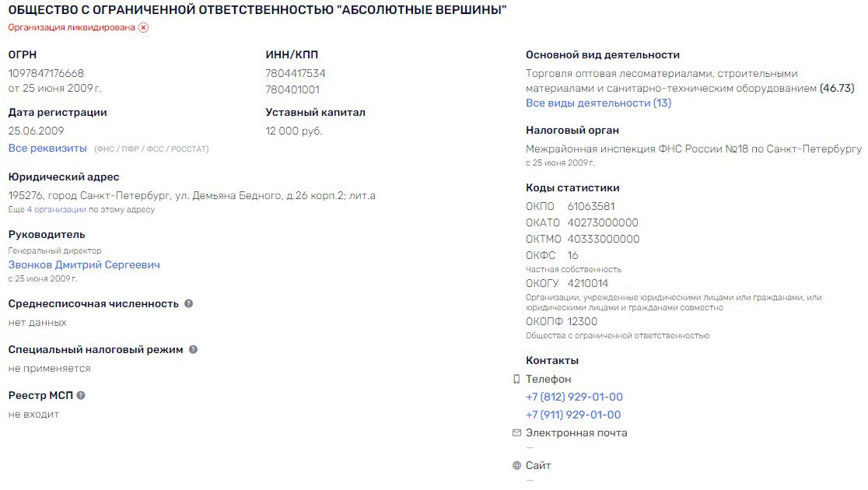Call number +7 (911) 929-01-00
Image resolution: width=868 pixels, height=490 pixels.
pos(572,415)
